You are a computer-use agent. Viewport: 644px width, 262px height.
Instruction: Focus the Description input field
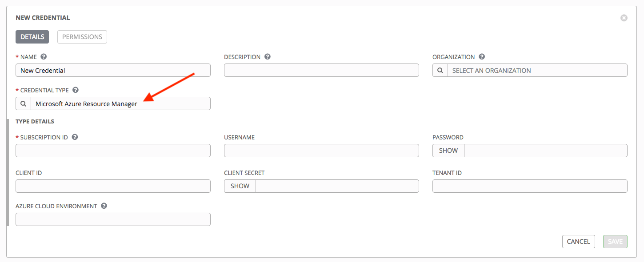321,70
